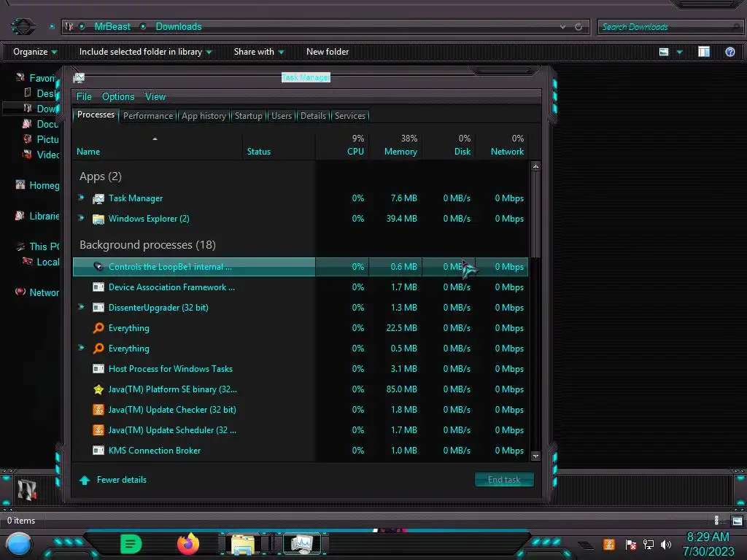Click the Start orb on the taskbar

click(x=19, y=544)
